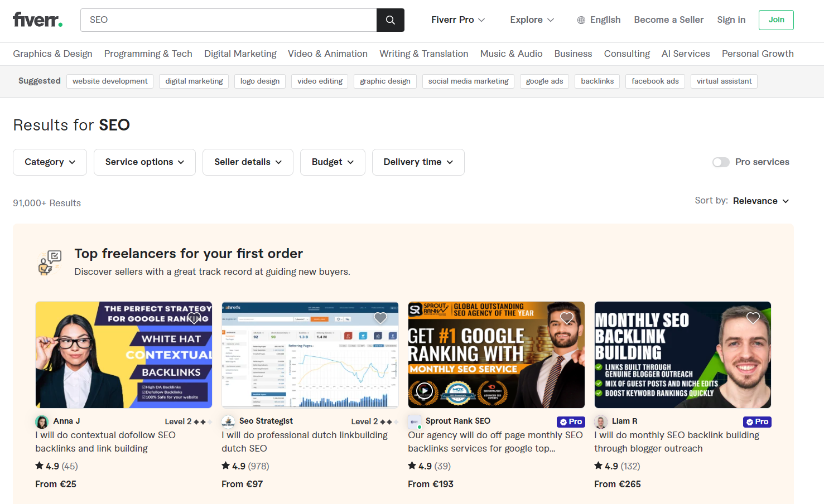This screenshot has width=824, height=504.
Task: Open the Fiverr Pro menu
Action: (458, 20)
